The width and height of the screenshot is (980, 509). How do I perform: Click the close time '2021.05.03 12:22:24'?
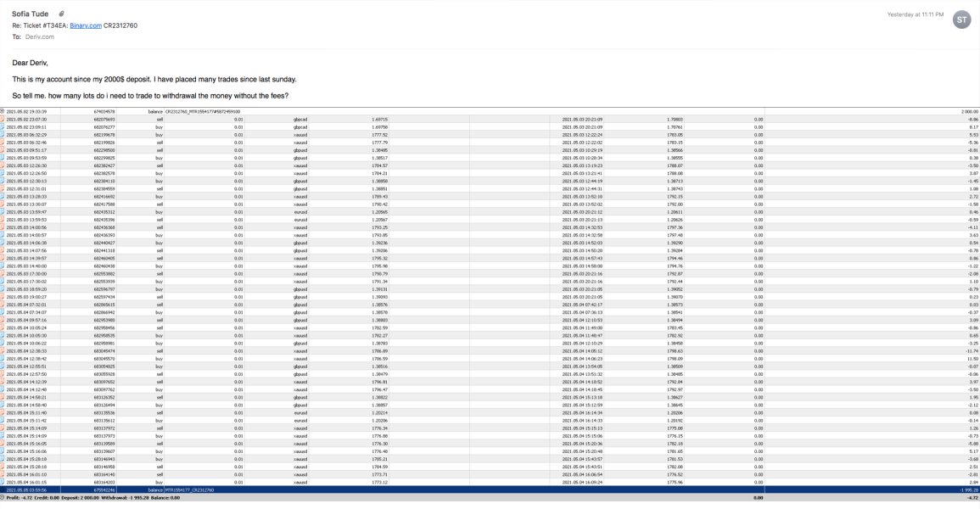(x=583, y=135)
